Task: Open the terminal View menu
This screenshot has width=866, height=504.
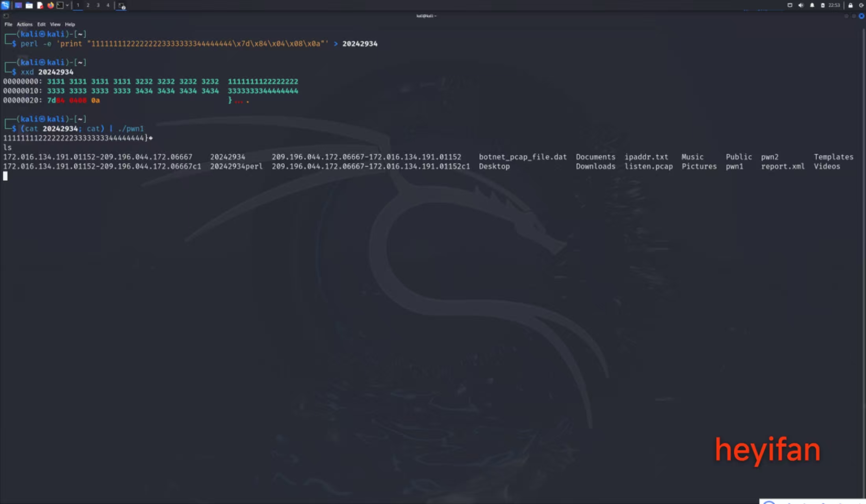Action: point(55,24)
